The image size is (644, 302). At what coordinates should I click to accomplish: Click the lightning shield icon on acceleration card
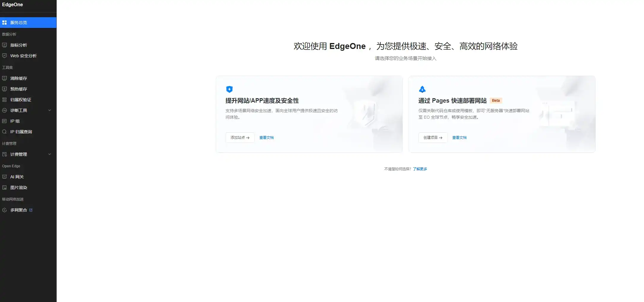click(229, 89)
